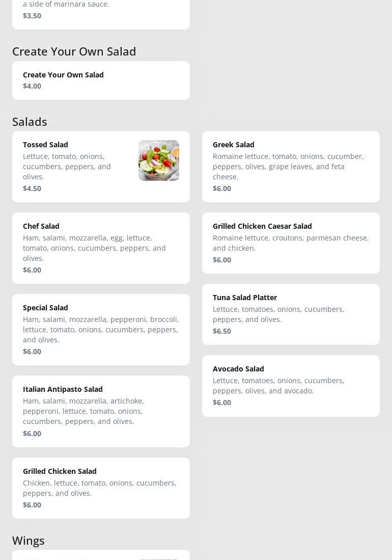The height and width of the screenshot is (560, 392).
Task: Click the Salads section heading
Action: coord(30,122)
